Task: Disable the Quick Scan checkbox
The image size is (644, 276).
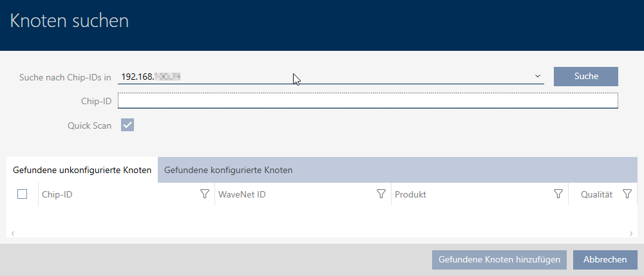Action: point(128,125)
